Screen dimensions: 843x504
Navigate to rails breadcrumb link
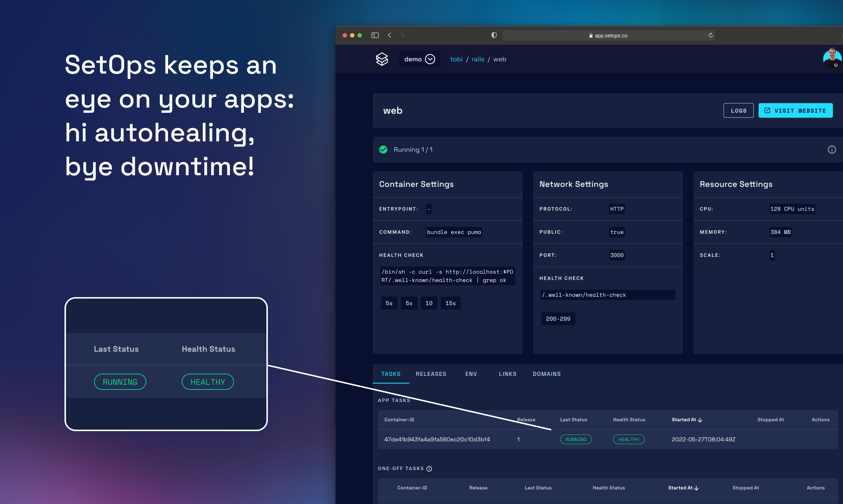478,59
